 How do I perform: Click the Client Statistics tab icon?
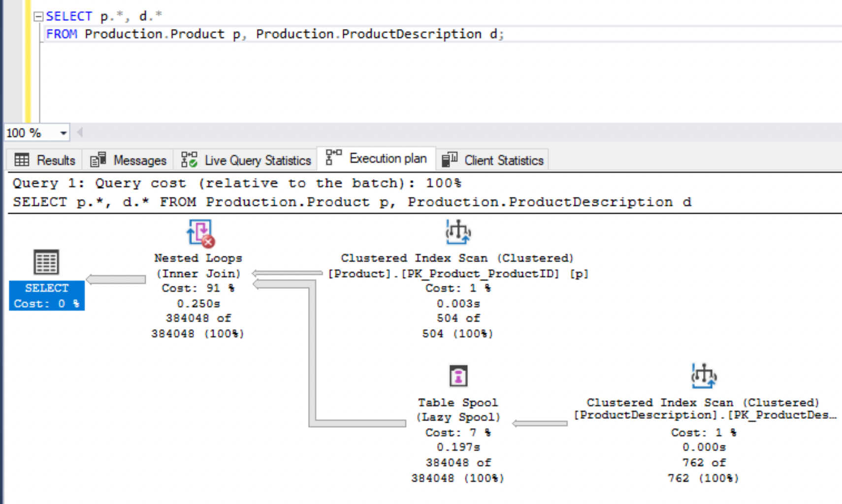[450, 158]
